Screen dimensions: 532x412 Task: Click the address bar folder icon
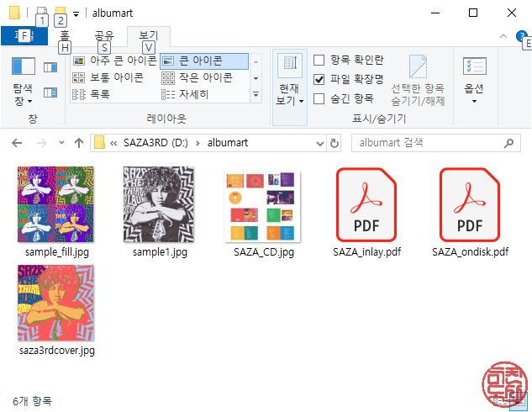tap(99, 143)
